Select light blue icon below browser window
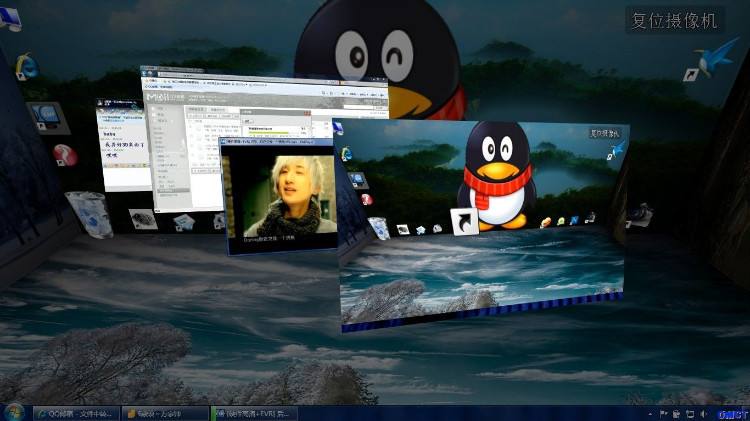The height and width of the screenshot is (421, 750). 184,222
